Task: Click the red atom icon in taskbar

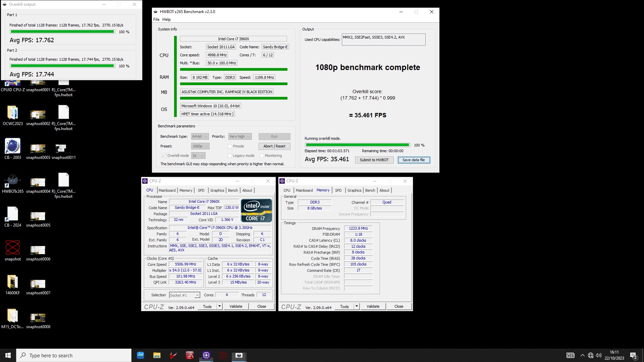Action: (222, 355)
